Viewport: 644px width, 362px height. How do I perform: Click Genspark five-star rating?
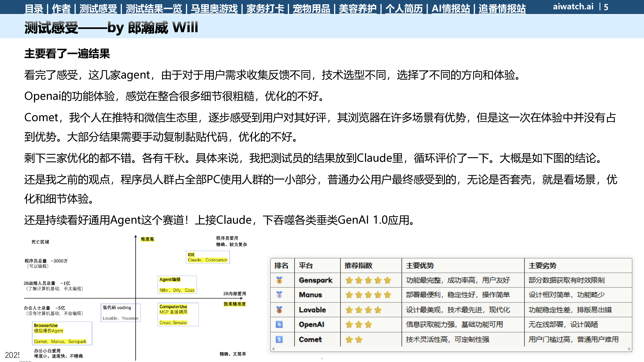pyautogui.click(x=368, y=280)
